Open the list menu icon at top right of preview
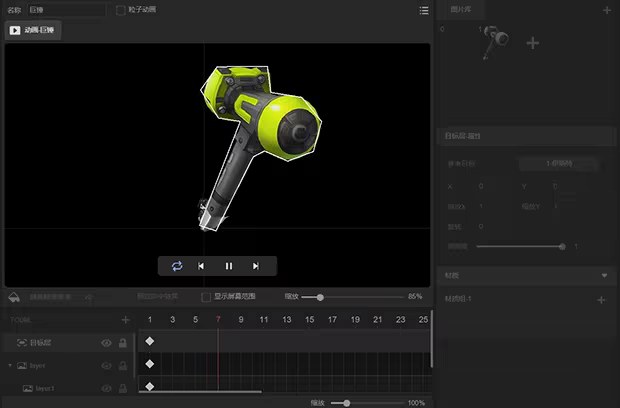Screen dimensions: 620x408 tap(424, 10)
